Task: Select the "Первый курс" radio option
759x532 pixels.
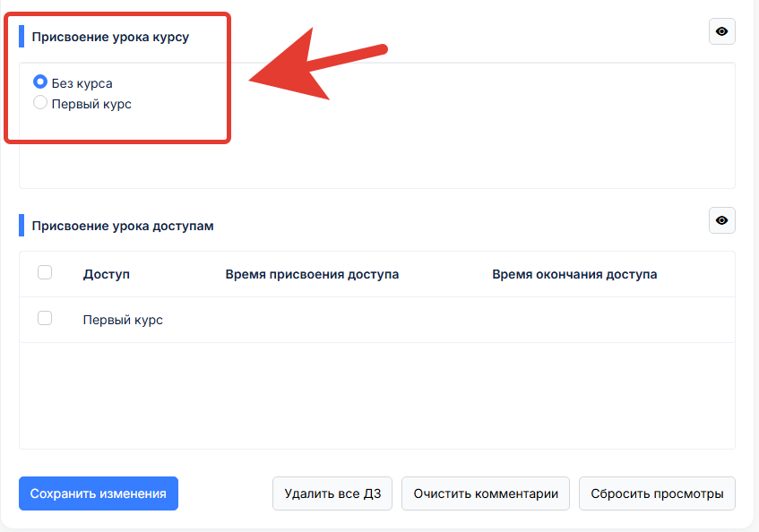Action: (x=40, y=102)
